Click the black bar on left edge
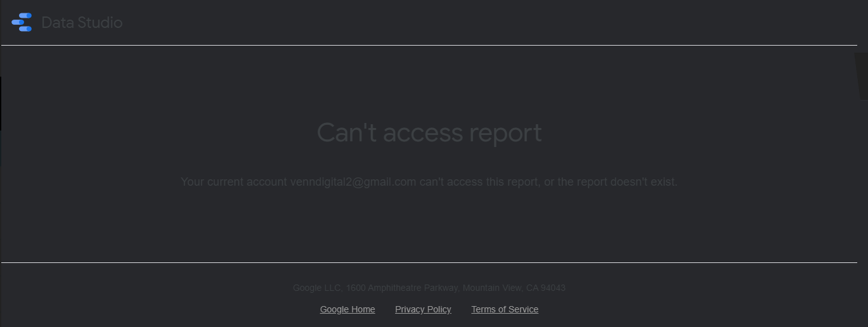 1,103
